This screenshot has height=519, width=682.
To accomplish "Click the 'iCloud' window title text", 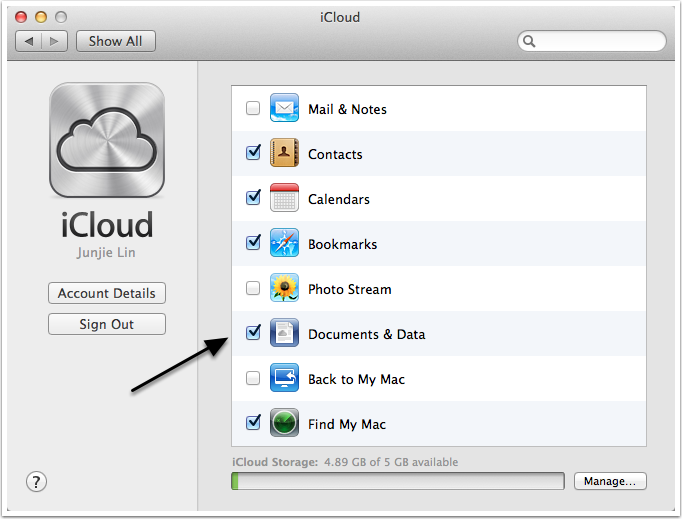I will tap(340, 17).
